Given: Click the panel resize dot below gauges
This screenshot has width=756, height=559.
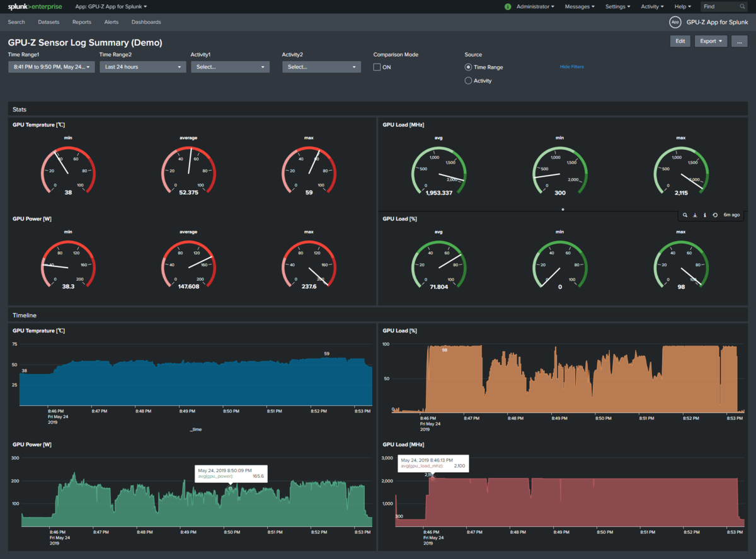Looking at the screenshot, I should (563, 209).
